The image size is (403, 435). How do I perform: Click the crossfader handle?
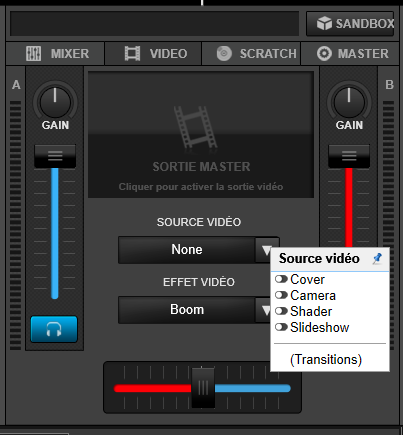click(x=203, y=388)
